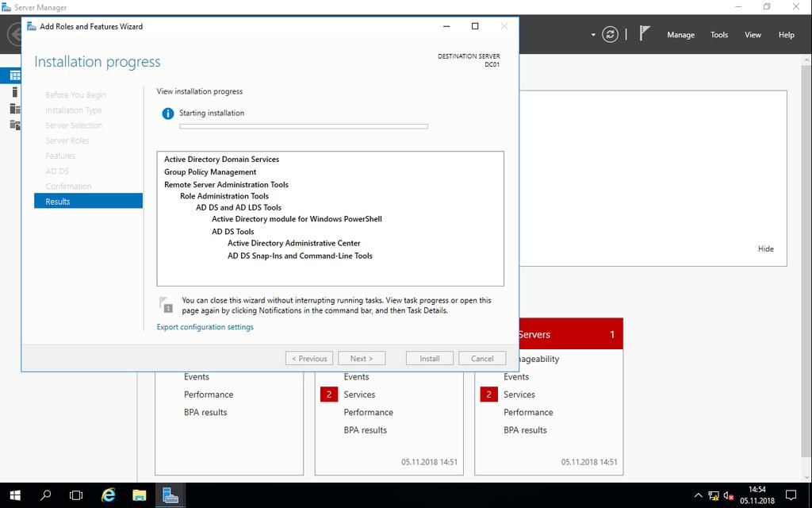
Task: Open BPA results in the leftmost tile
Action: pyautogui.click(x=205, y=412)
